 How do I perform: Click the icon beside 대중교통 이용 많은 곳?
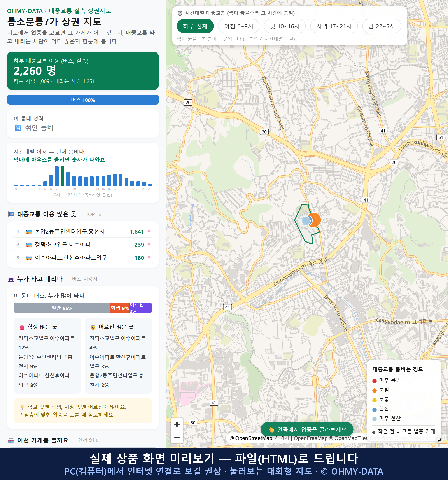tap(11, 214)
